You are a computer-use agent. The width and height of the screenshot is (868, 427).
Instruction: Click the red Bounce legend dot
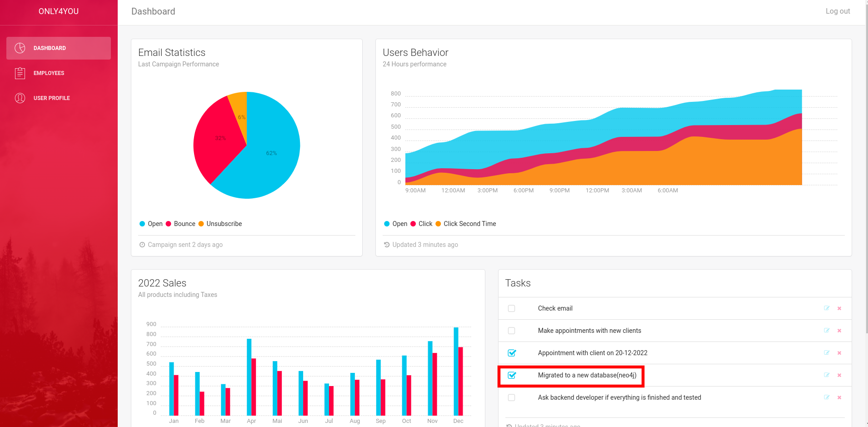point(169,224)
